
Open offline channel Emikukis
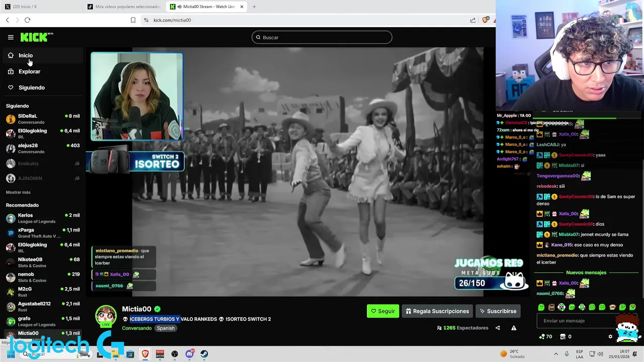(42, 163)
